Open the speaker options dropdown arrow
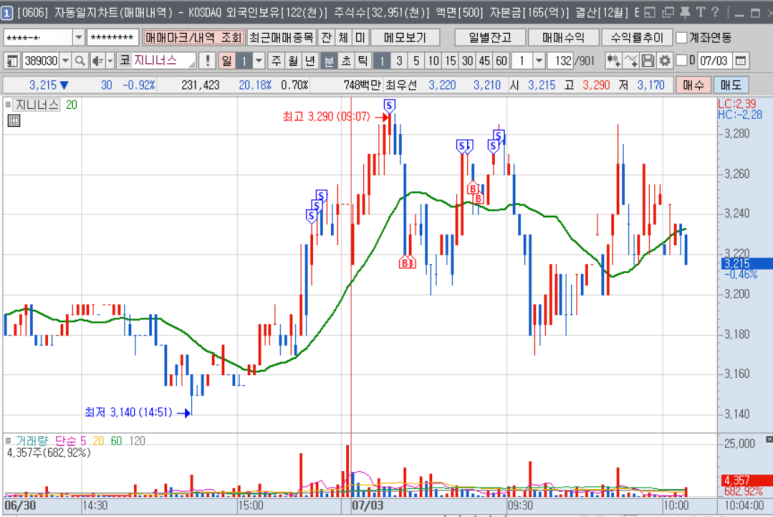 (110, 61)
